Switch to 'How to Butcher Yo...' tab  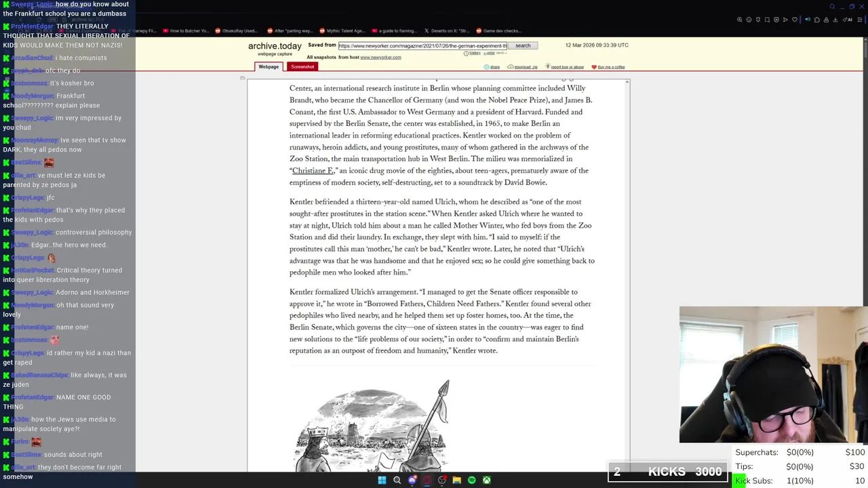tap(185, 30)
